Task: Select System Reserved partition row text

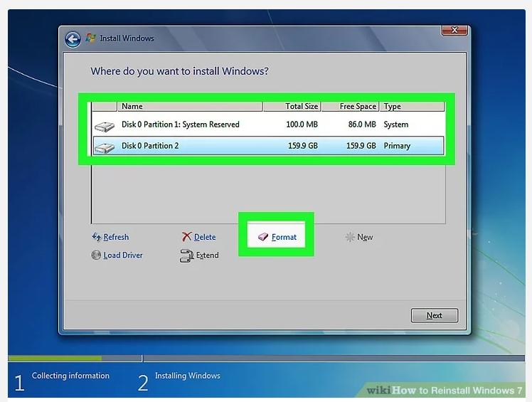Action: pos(180,125)
